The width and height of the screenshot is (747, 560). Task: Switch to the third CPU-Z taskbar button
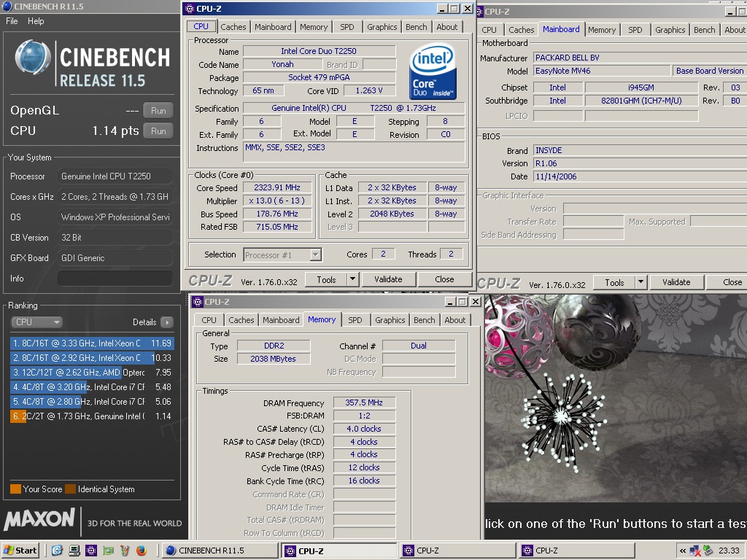tap(577, 551)
